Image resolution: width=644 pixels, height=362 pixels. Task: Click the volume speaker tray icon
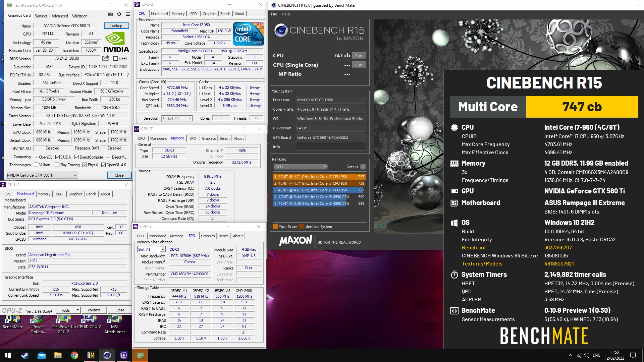pyautogui.click(x=586, y=355)
